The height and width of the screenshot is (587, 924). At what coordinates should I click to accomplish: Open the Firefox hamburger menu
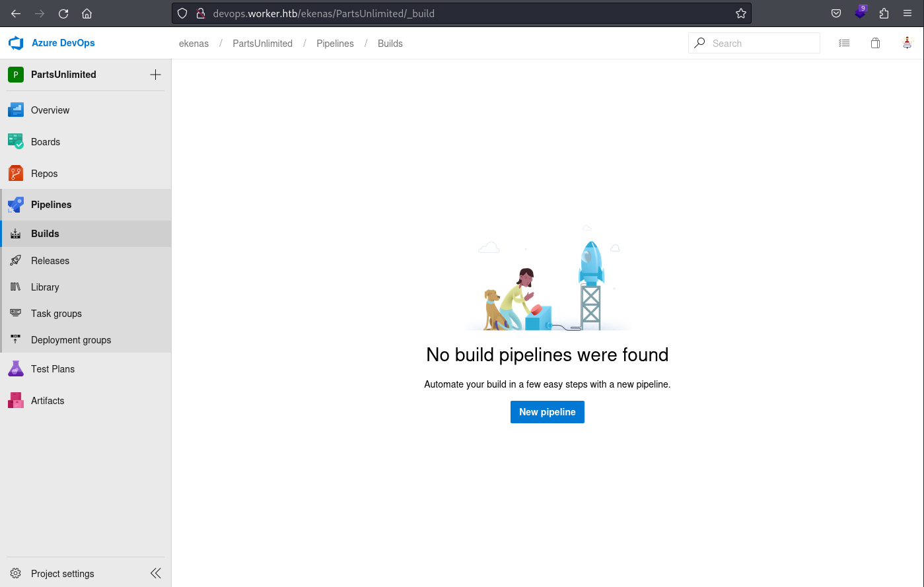(x=907, y=13)
